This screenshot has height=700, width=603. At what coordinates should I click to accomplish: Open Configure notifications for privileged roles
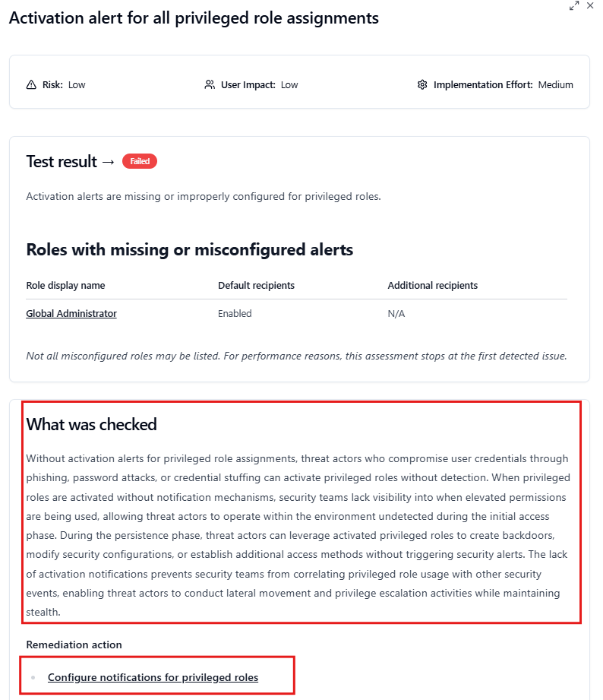click(x=153, y=676)
